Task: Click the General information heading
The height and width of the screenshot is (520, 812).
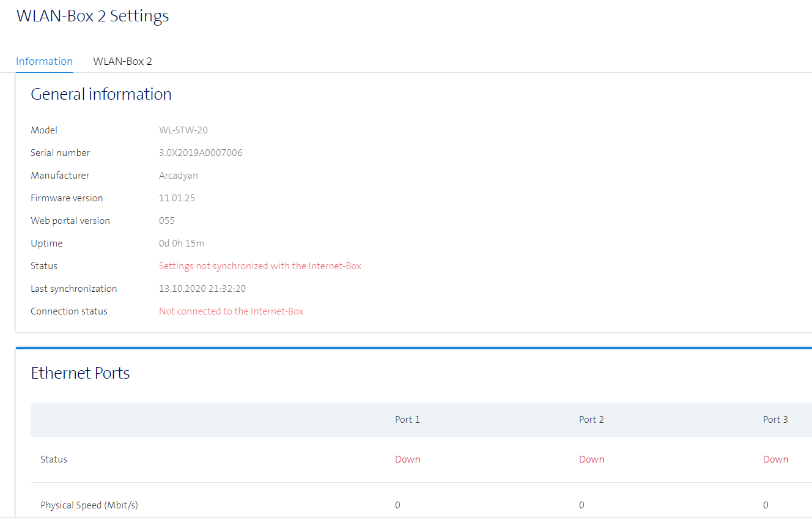Action: pyautogui.click(x=101, y=94)
